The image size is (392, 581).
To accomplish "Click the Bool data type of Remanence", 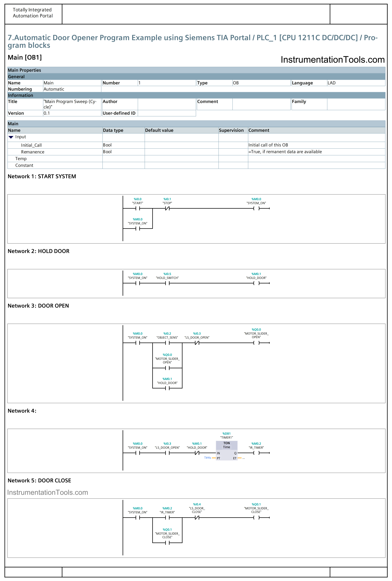I will click(x=107, y=152).
